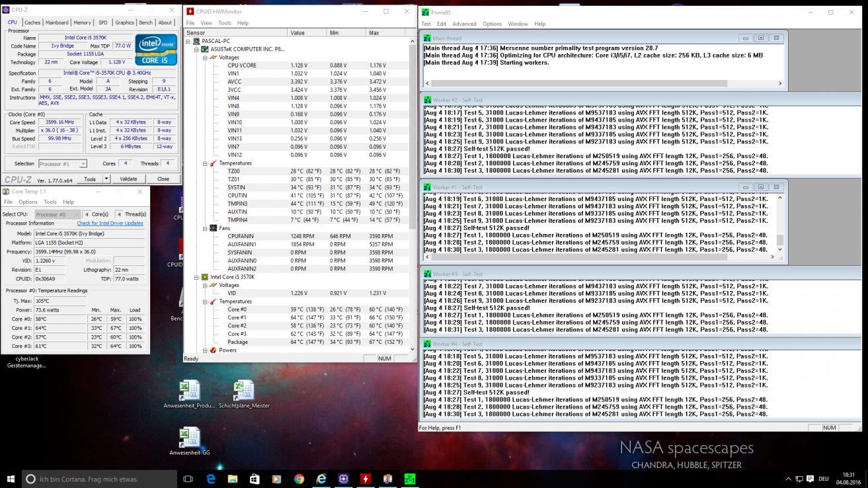
Task: Open Task View on taskbar
Action: [x=188, y=479]
